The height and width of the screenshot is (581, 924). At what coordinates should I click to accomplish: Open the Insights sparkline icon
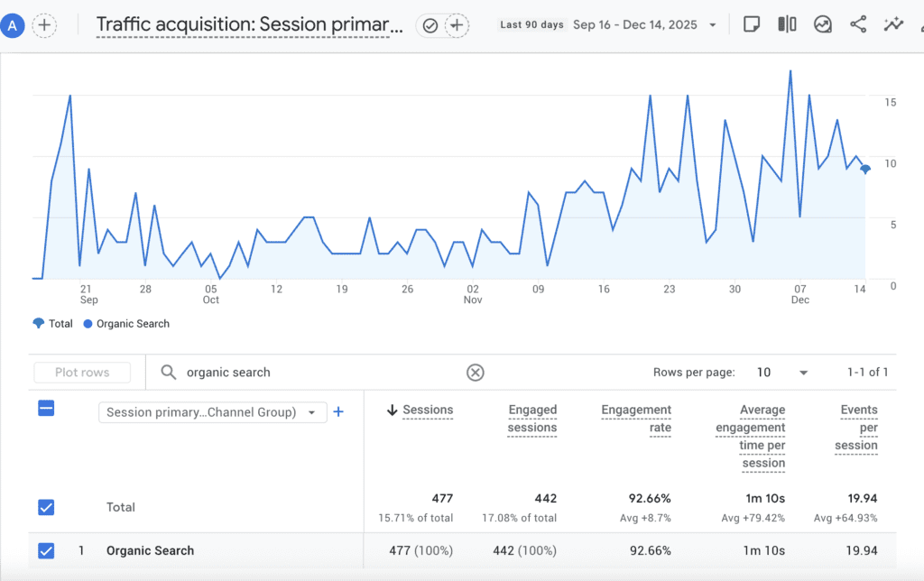pos(893,24)
